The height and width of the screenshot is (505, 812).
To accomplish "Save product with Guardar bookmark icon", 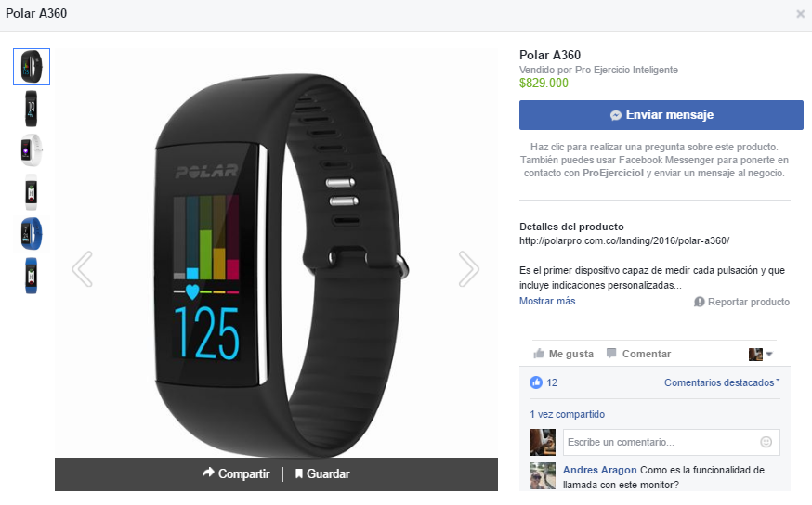I will (x=299, y=473).
